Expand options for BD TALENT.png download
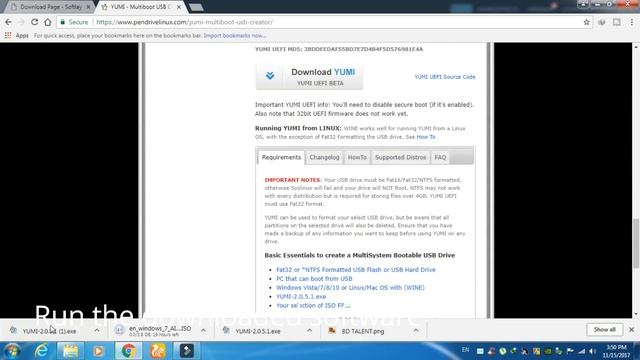 pyautogui.click(x=416, y=331)
